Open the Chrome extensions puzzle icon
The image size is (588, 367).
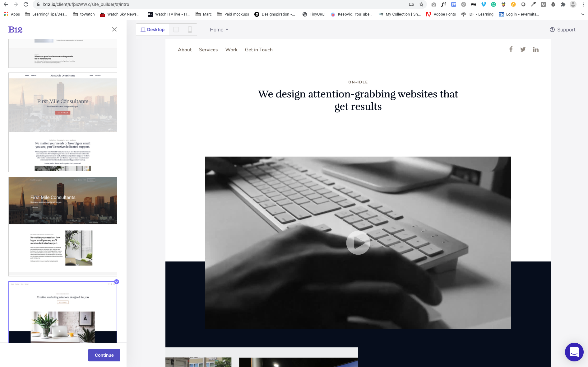point(563,4)
